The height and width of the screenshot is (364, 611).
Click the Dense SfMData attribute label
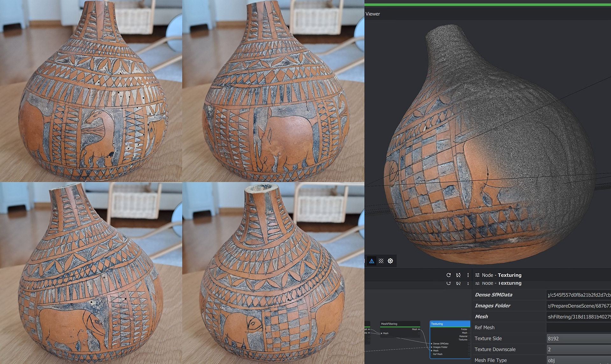494,295
